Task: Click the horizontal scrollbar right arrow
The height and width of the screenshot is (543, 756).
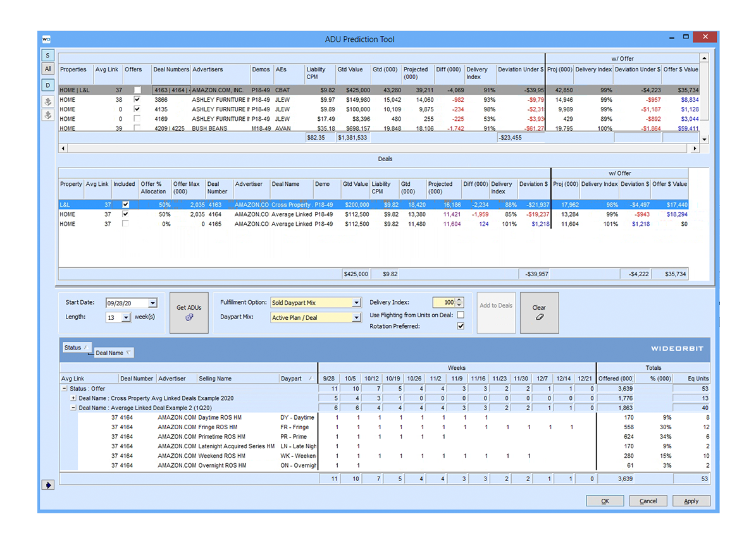Action: pyautogui.click(x=695, y=149)
